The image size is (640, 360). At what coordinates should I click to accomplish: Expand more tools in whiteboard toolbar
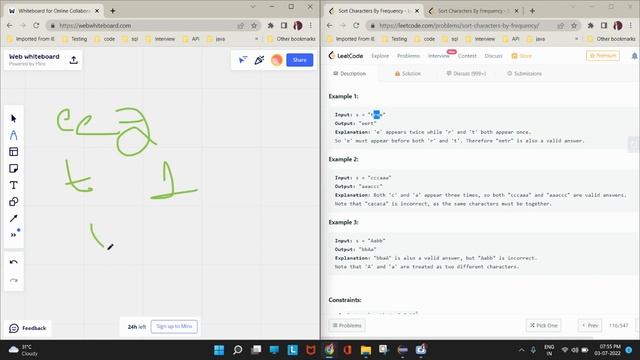click(13, 235)
